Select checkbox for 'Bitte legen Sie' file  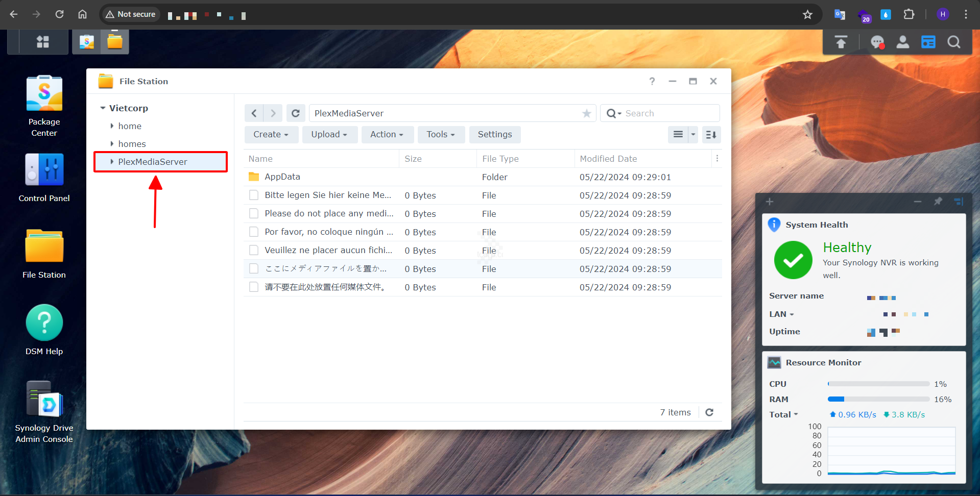click(x=254, y=195)
